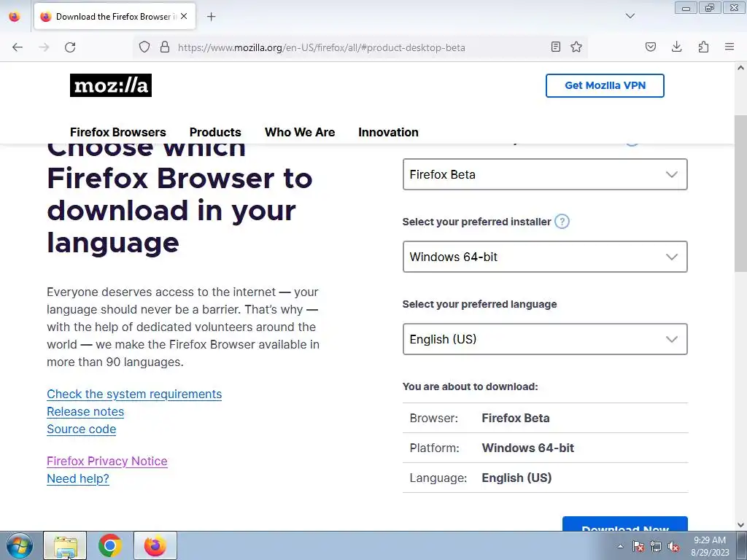Bookmark this page with star icon
Image resolution: width=747 pixels, height=560 pixels.
(576, 47)
